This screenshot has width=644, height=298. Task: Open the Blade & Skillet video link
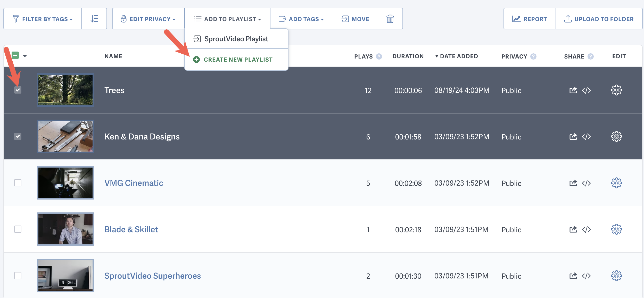131,229
